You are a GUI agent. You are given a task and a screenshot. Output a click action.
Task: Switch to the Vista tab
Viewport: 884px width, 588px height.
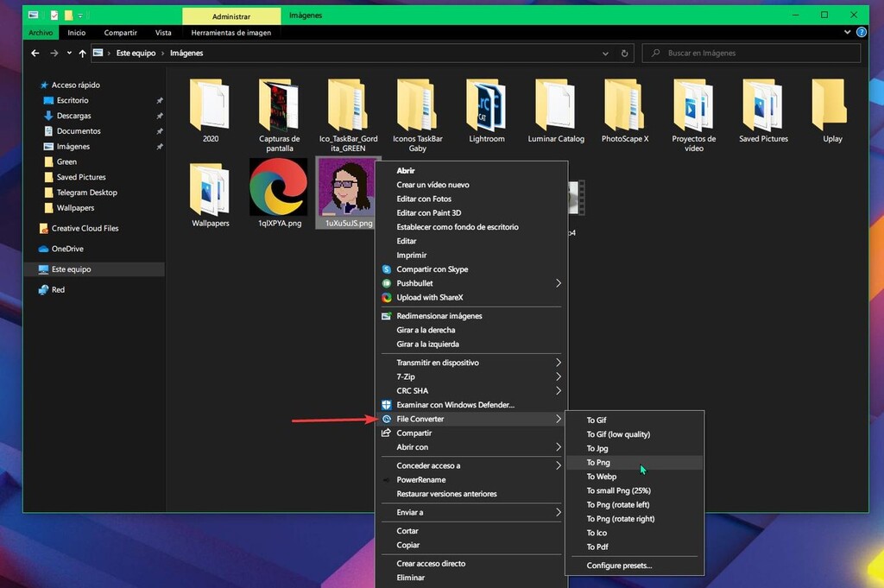click(x=163, y=32)
